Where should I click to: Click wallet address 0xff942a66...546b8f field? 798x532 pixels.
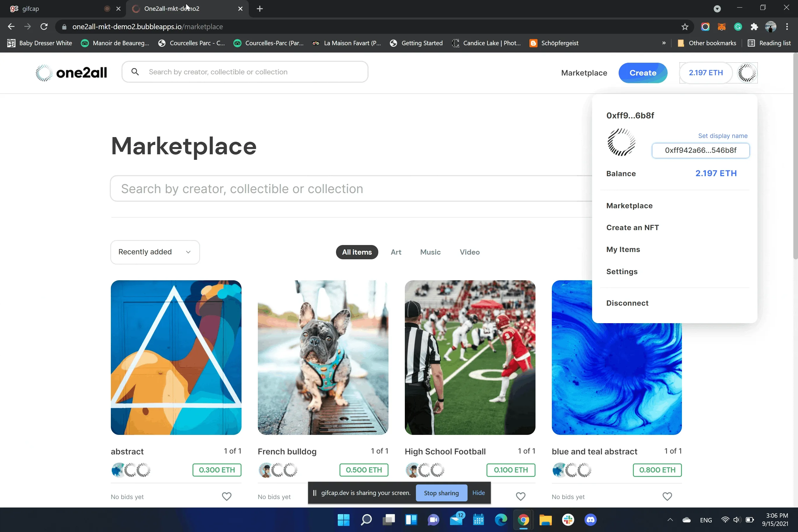pyautogui.click(x=701, y=150)
